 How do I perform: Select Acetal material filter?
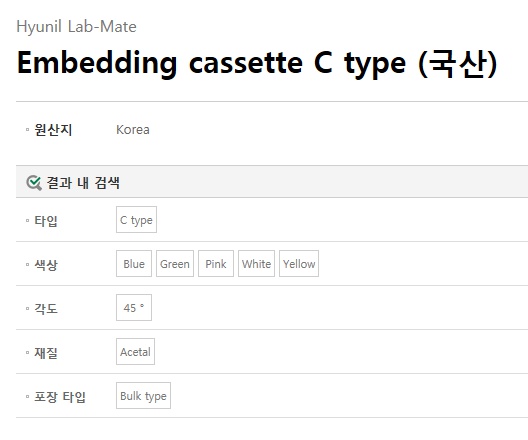click(x=135, y=351)
